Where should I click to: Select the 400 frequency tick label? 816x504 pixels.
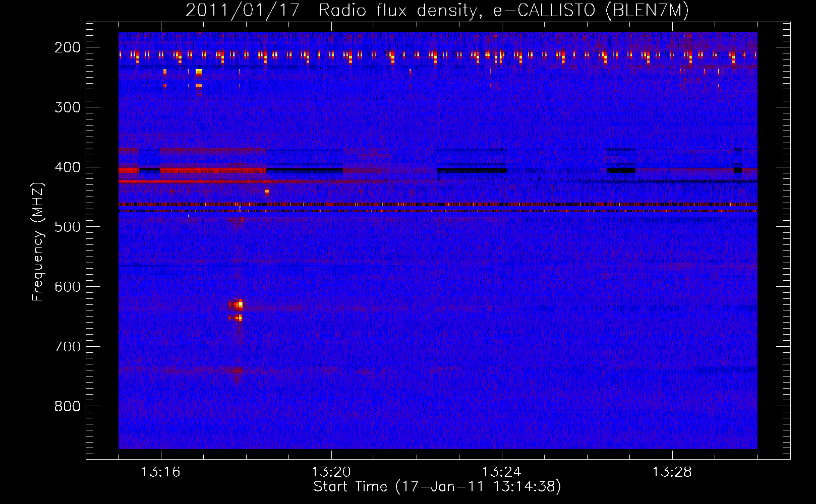pos(68,167)
